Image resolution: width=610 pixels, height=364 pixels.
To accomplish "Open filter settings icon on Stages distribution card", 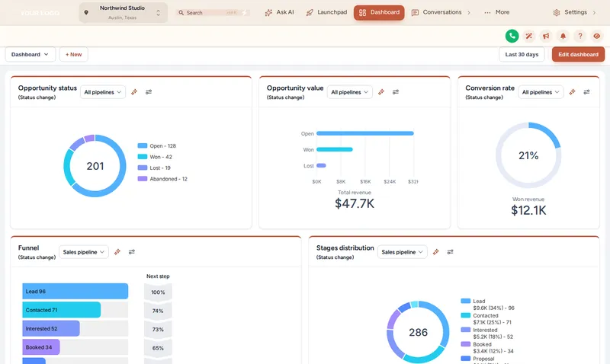I will pyautogui.click(x=450, y=252).
